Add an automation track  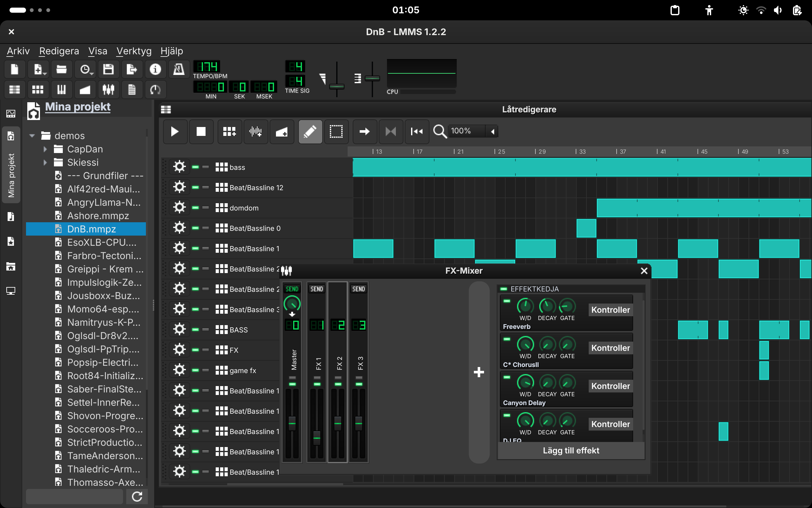(x=282, y=131)
